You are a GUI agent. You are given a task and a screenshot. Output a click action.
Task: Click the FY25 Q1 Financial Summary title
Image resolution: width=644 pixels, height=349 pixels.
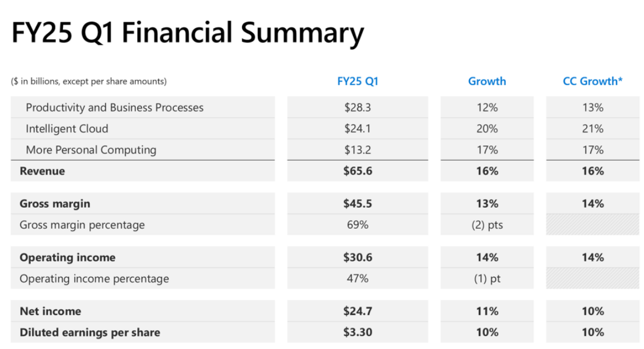(187, 33)
